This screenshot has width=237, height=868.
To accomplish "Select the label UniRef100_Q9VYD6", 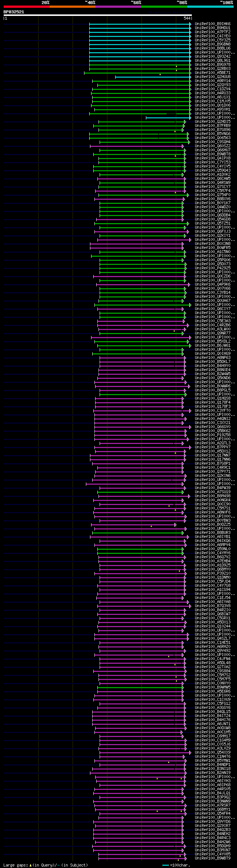I will click(x=213, y=821).
